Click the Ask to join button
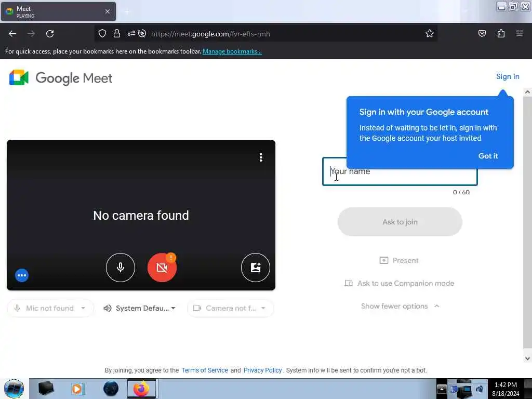532x399 pixels. pyautogui.click(x=400, y=222)
